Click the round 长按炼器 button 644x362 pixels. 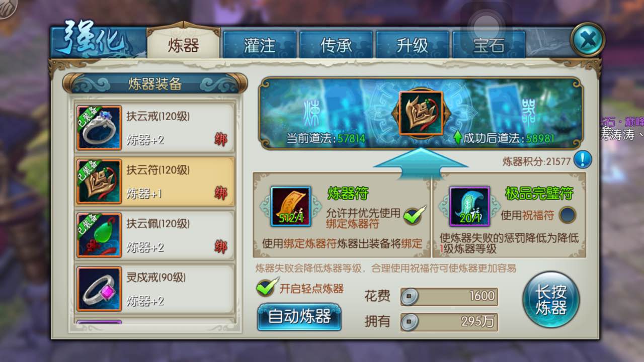point(551,300)
